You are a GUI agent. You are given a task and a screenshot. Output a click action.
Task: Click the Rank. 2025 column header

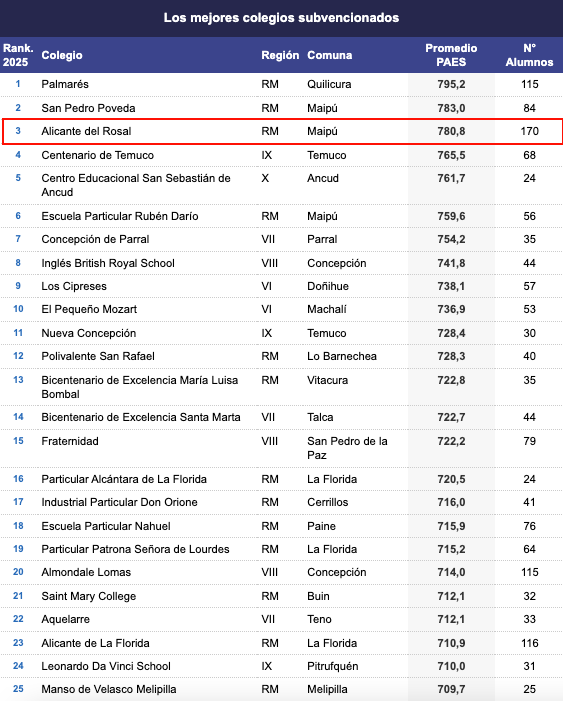[x=18, y=55]
